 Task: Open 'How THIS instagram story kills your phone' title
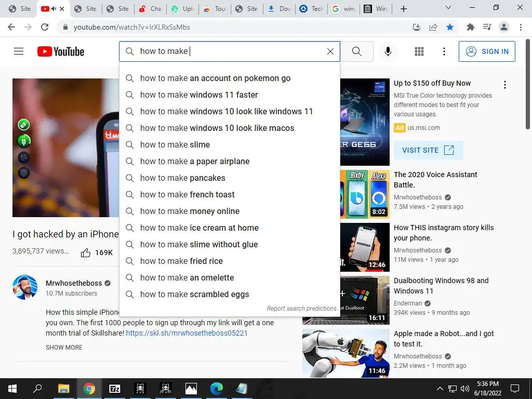(x=444, y=233)
